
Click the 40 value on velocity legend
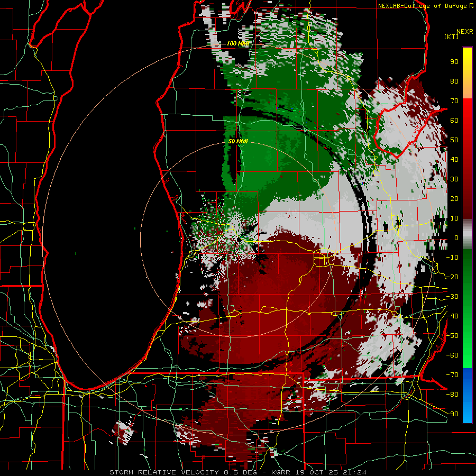click(x=454, y=159)
